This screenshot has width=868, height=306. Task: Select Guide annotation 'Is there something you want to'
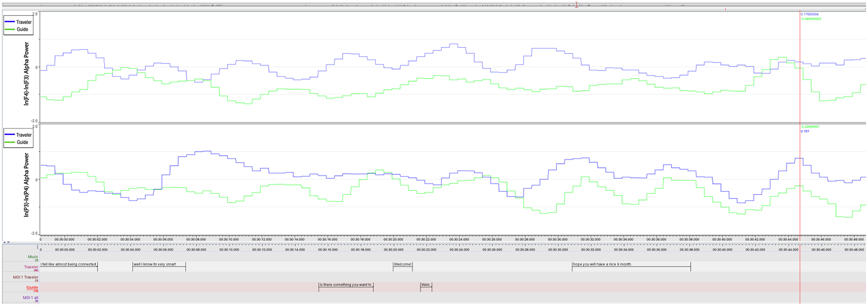click(x=345, y=285)
